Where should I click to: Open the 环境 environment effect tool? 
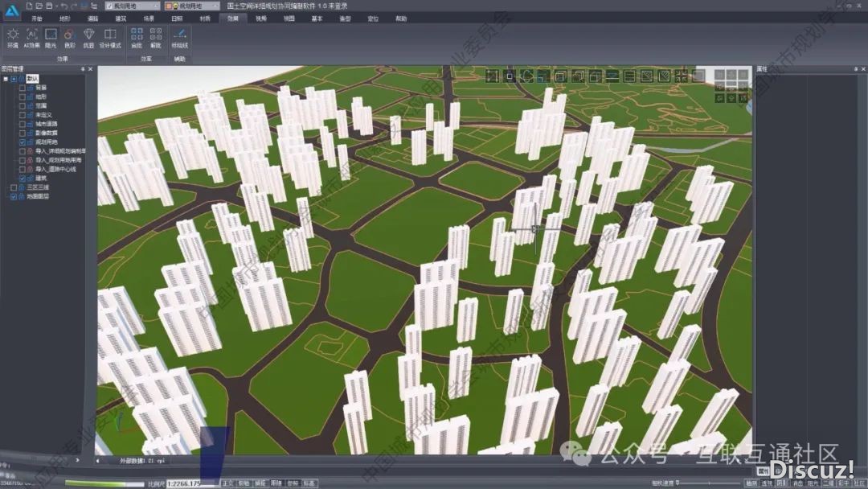pyautogui.click(x=12, y=39)
